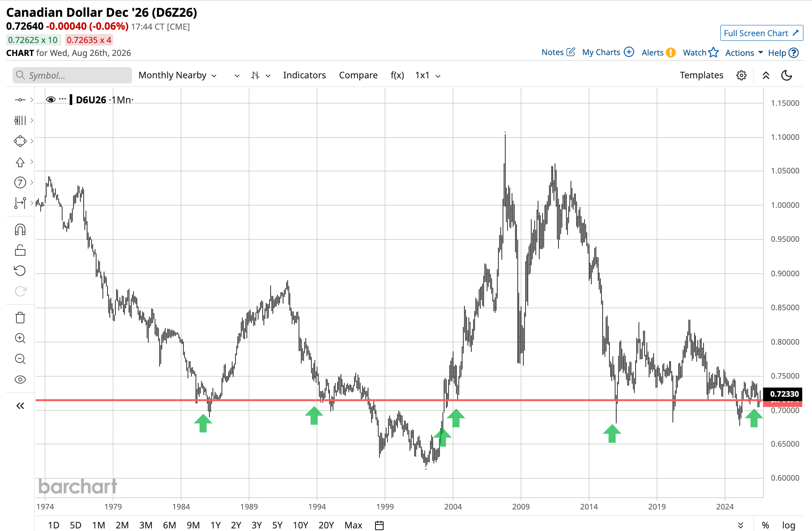Viewport: 812px width, 531px height.
Task: Click the undo icon in left toolbar
Action: coord(20,271)
